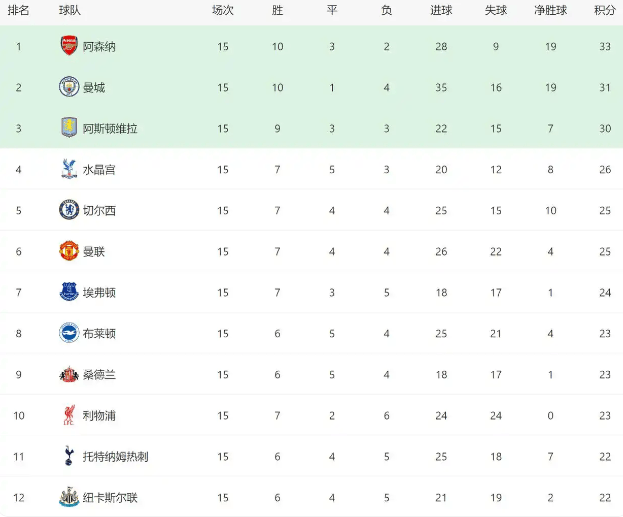This screenshot has width=623, height=517.
Task: Click the Sunderland club badge icon
Action: pyautogui.click(x=68, y=374)
